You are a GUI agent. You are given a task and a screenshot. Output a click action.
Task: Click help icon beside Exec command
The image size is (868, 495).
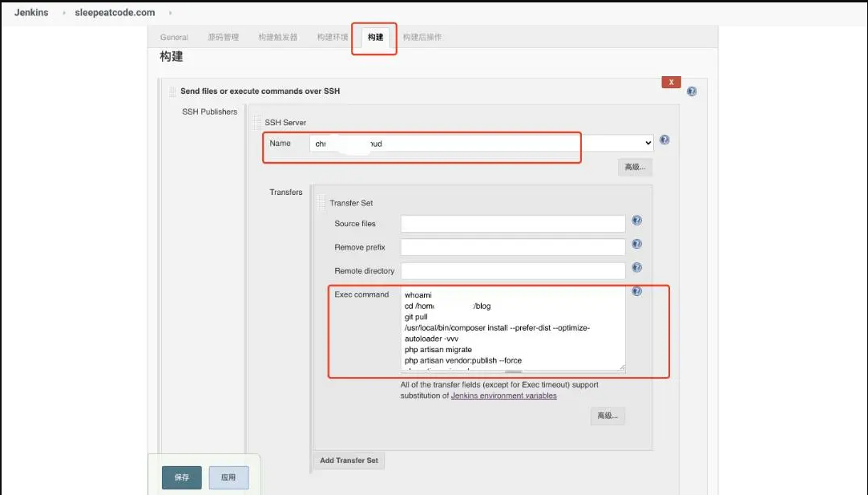(x=636, y=291)
